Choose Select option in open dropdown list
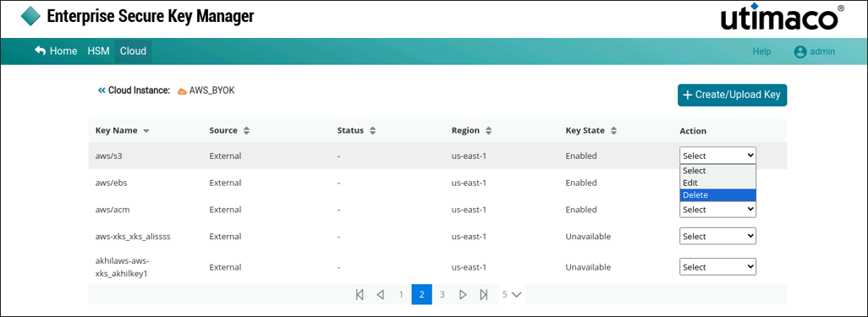Viewport: 868px width, 317px height. [717, 171]
